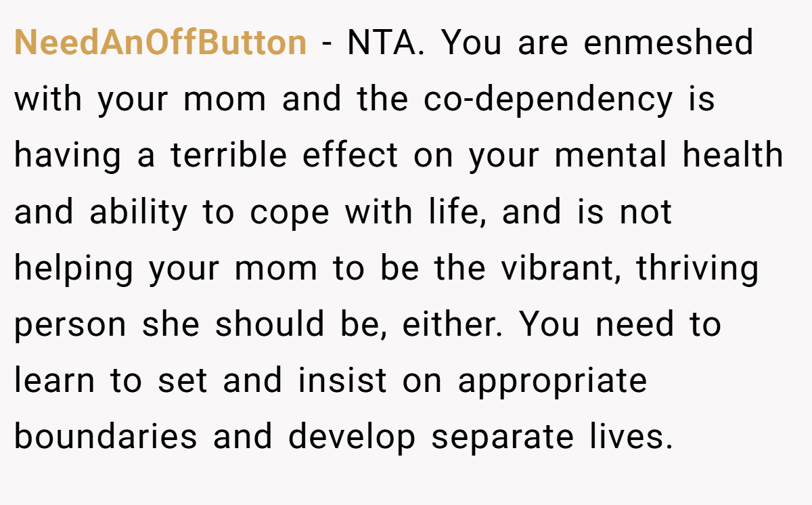Click the word health
812x505 pixels.
click(733, 156)
